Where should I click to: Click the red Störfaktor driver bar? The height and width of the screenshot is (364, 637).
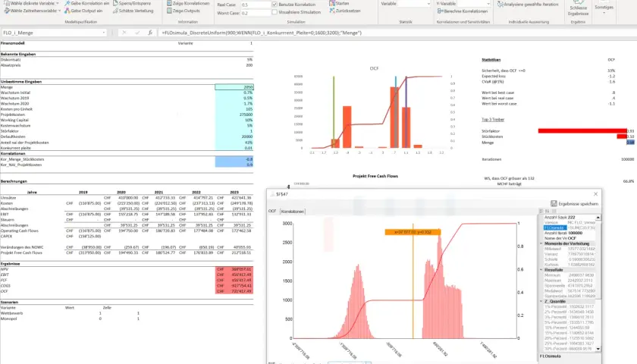(x=582, y=130)
